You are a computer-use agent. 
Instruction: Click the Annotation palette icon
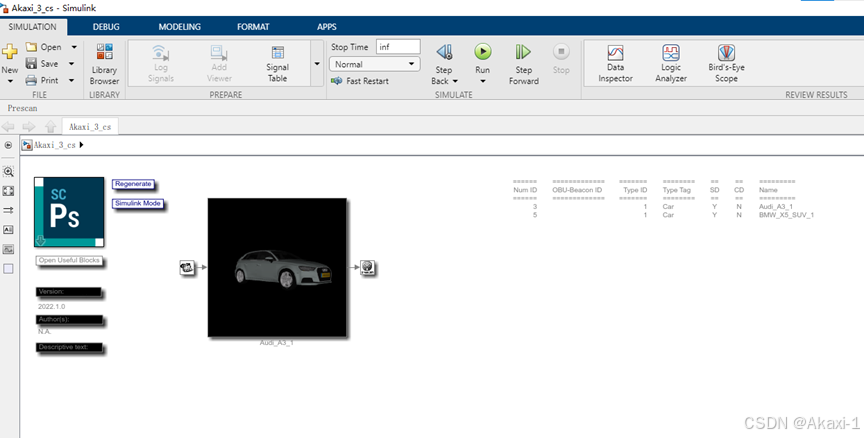[x=8, y=230]
